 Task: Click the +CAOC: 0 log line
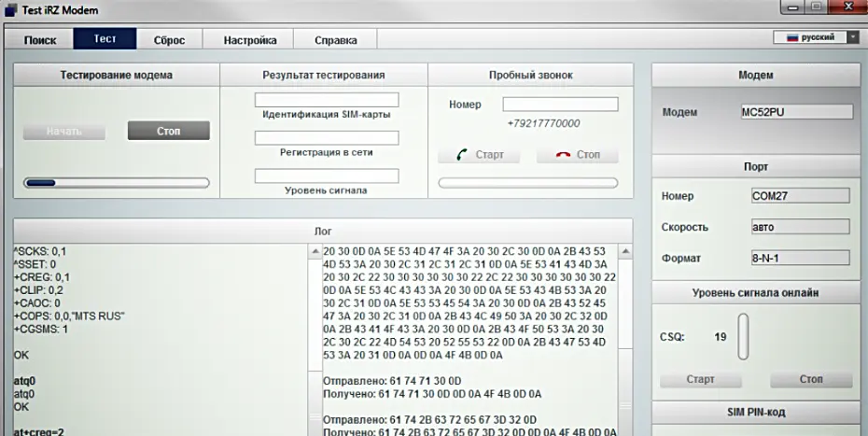coord(37,303)
